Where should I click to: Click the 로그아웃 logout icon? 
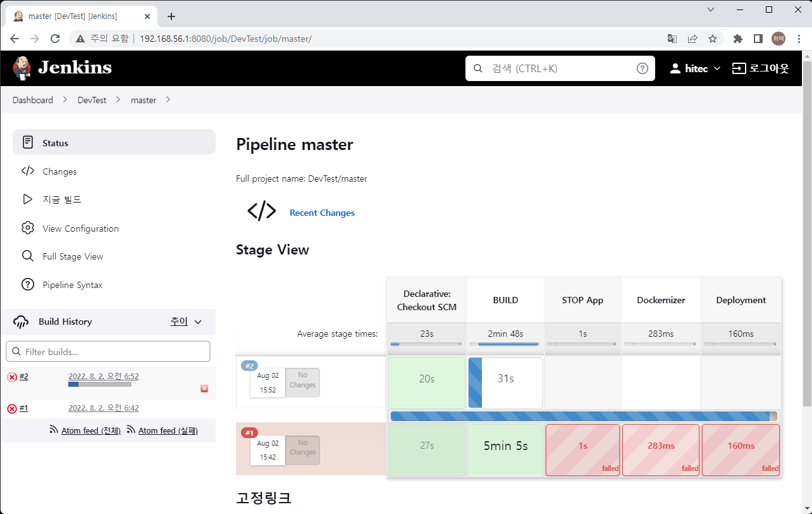pyautogui.click(x=739, y=68)
